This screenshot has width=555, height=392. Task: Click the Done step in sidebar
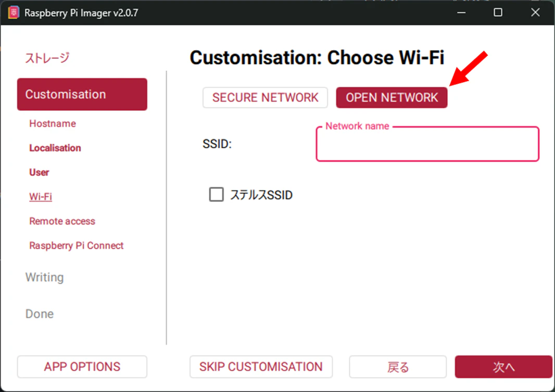pos(40,314)
